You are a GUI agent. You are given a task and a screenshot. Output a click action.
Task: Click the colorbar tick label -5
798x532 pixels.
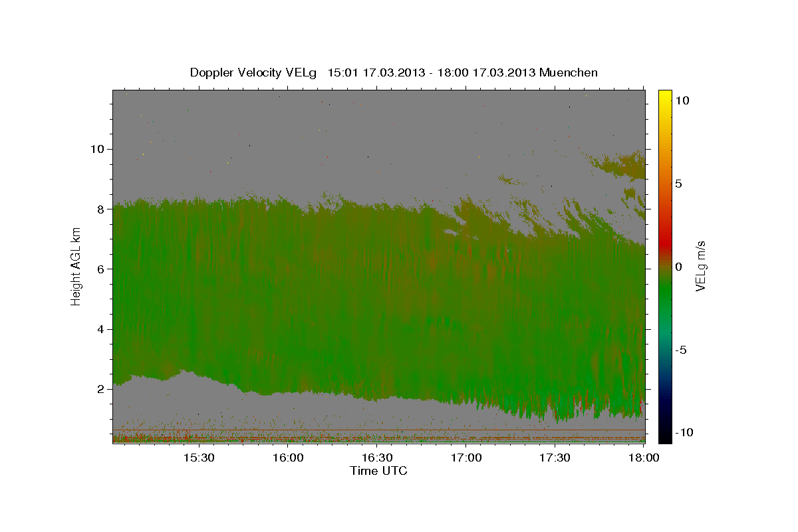(681, 350)
